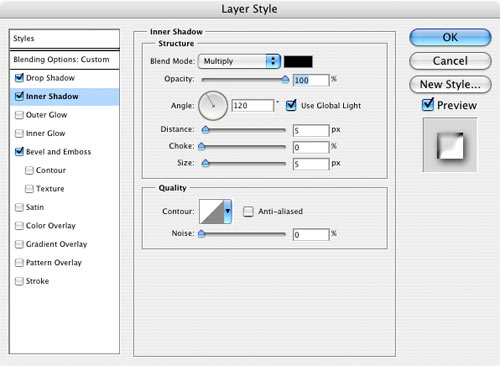The width and height of the screenshot is (500, 366).
Task: Enable the Contour sub-option checkbox
Action: [29, 170]
